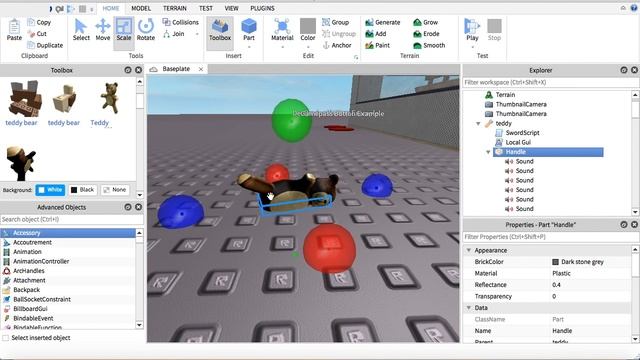Select the Paint terrain tool
This screenshot has width=640, height=360.
pos(378,45)
